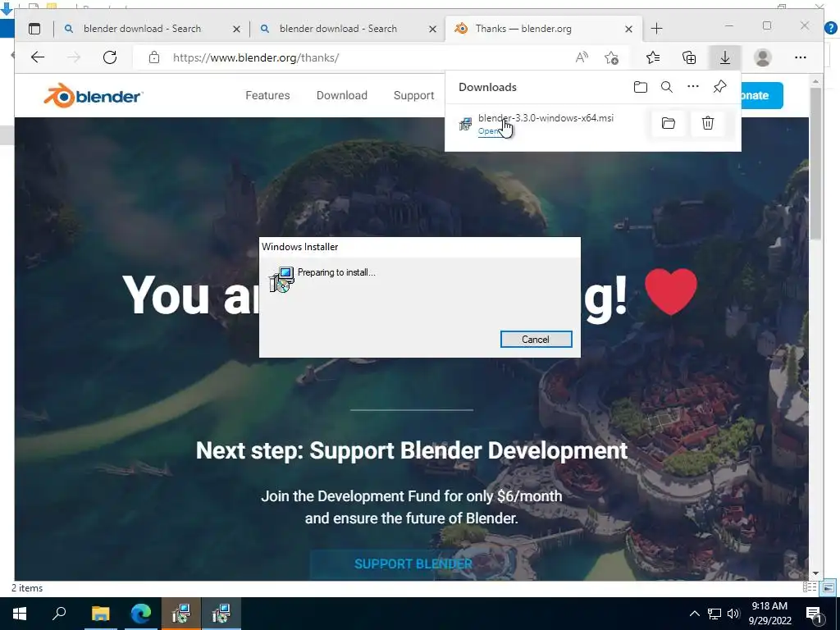840x630 pixels.
Task: Open more options in Downloads panel
Action: [x=692, y=86]
